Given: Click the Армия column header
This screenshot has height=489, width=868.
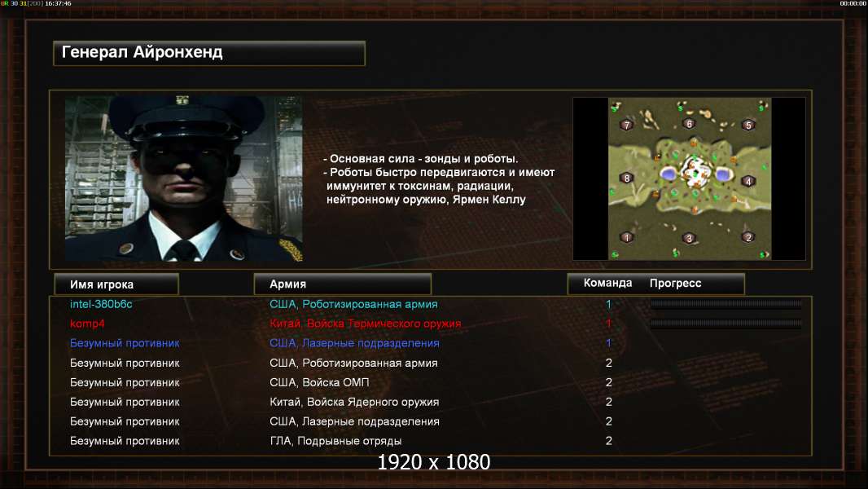Looking at the screenshot, I should click(343, 284).
